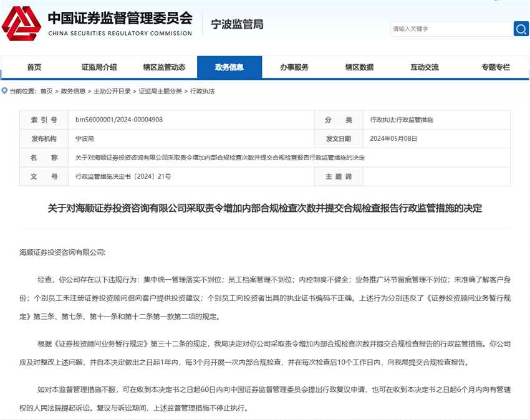Select the highlighted 政务信息 tab
The image size is (530, 420).
coord(229,67)
